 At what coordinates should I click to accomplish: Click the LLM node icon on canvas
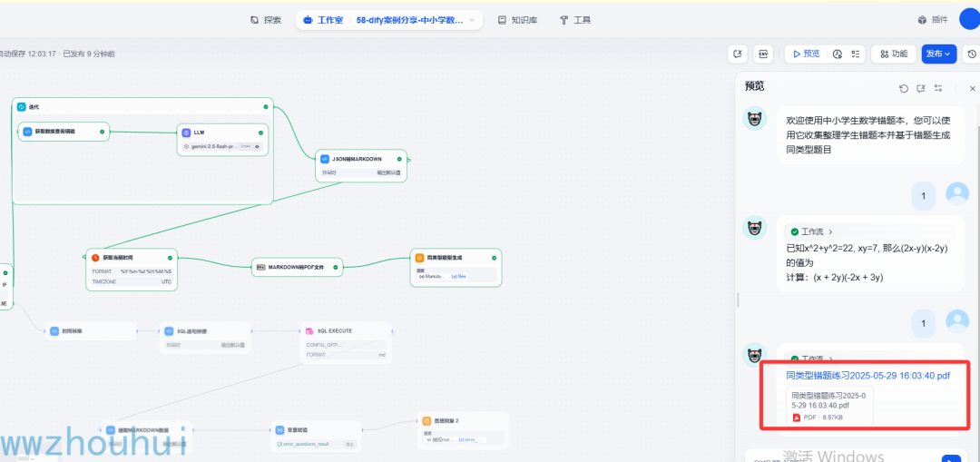[x=186, y=133]
